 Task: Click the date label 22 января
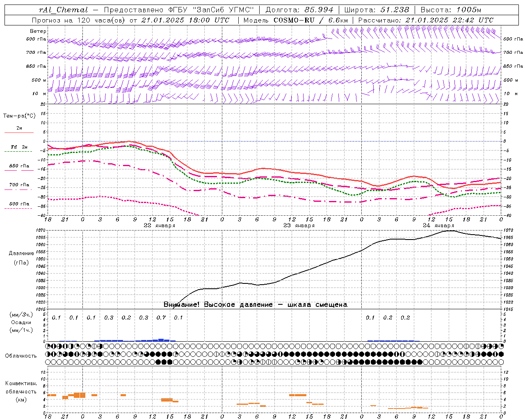(x=159, y=225)
